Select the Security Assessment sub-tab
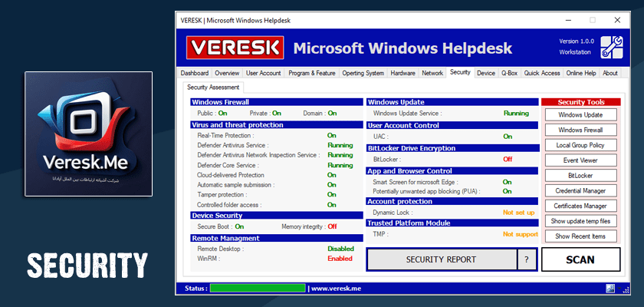Screen dimensions: 644x307 214,87
